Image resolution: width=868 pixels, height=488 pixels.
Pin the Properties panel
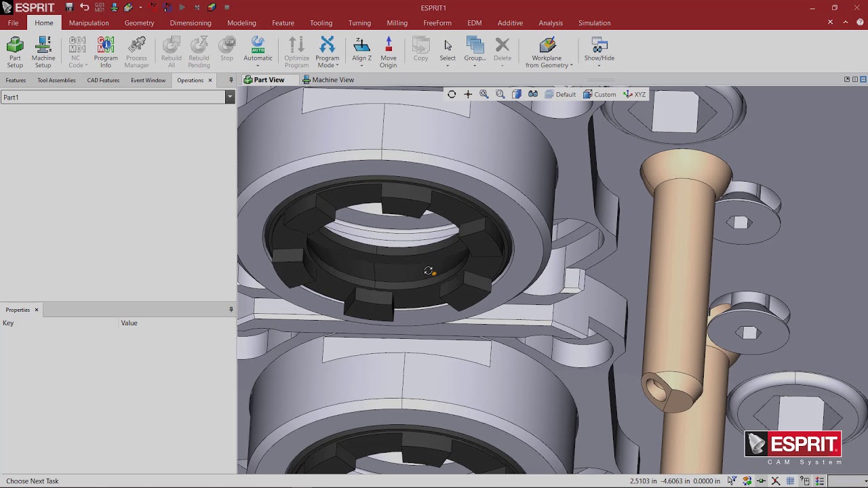pos(231,310)
